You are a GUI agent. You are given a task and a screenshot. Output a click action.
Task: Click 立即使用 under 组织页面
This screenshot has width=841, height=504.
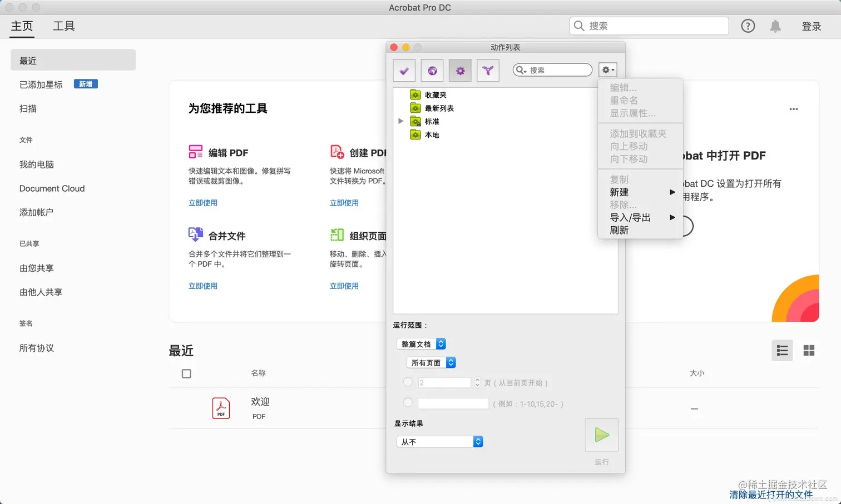[344, 286]
